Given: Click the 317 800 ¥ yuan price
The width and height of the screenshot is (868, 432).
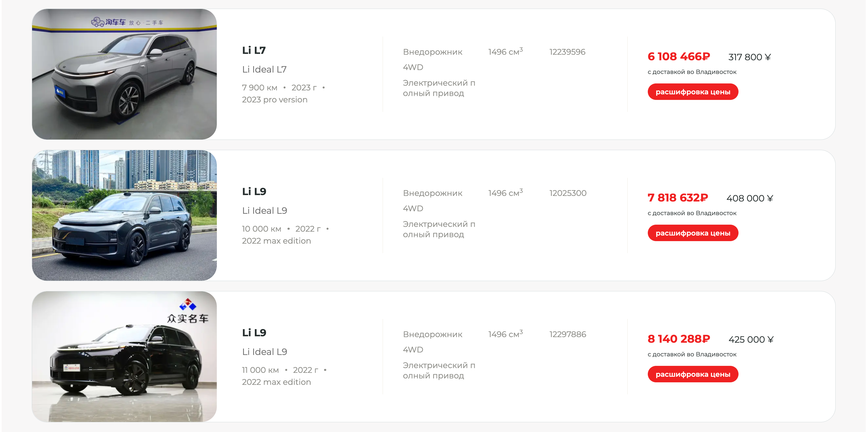Looking at the screenshot, I should [x=749, y=57].
